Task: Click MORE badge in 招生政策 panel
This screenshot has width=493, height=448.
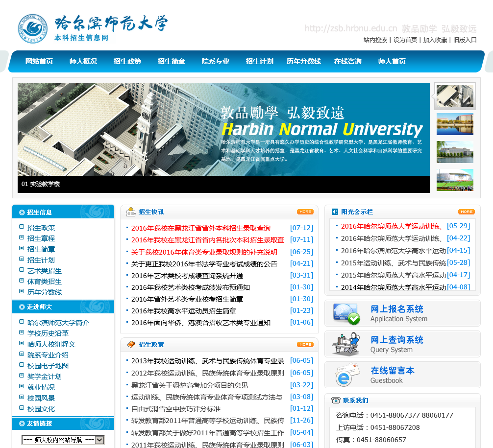Action: tap(305, 344)
